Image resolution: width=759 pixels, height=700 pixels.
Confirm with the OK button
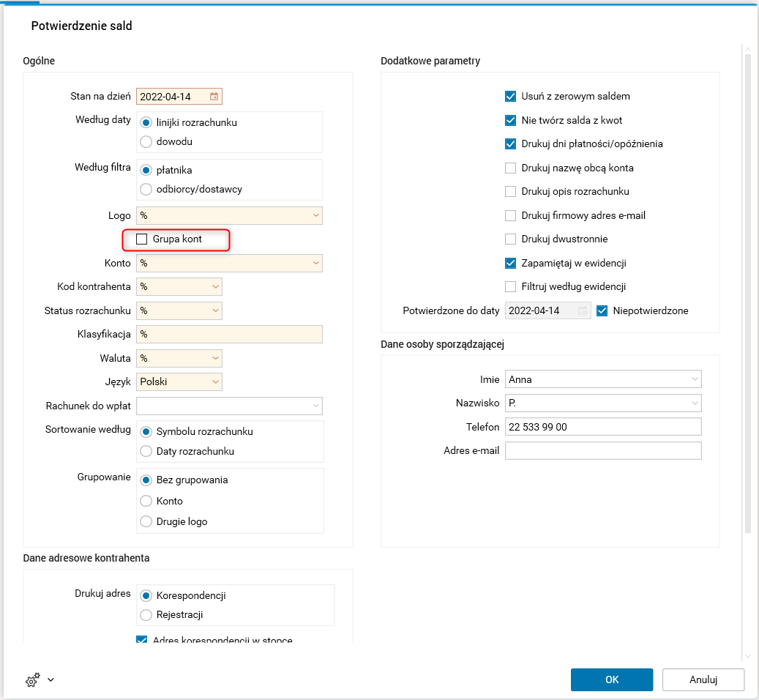pos(611,679)
